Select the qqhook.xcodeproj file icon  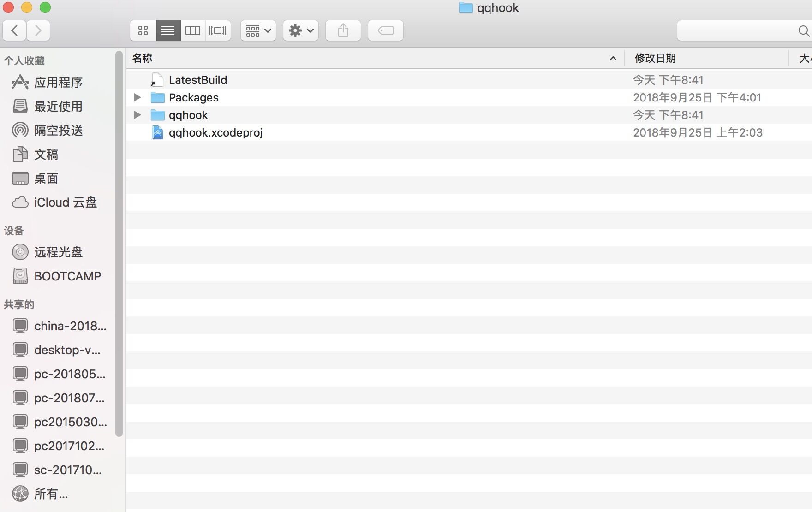click(x=158, y=133)
